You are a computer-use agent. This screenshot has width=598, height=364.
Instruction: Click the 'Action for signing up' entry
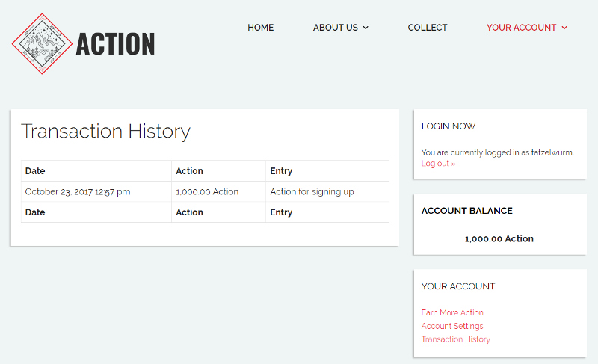click(x=312, y=192)
